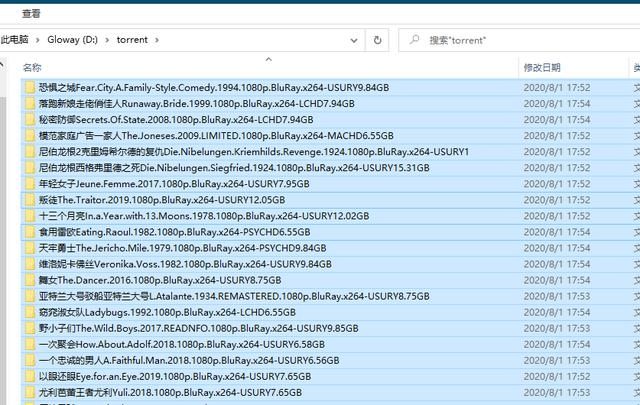The width and height of the screenshot is (640, 405).
Task: Expand chevron after Gloway (D:) breadcrumb
Action: [x=107, y=40]
